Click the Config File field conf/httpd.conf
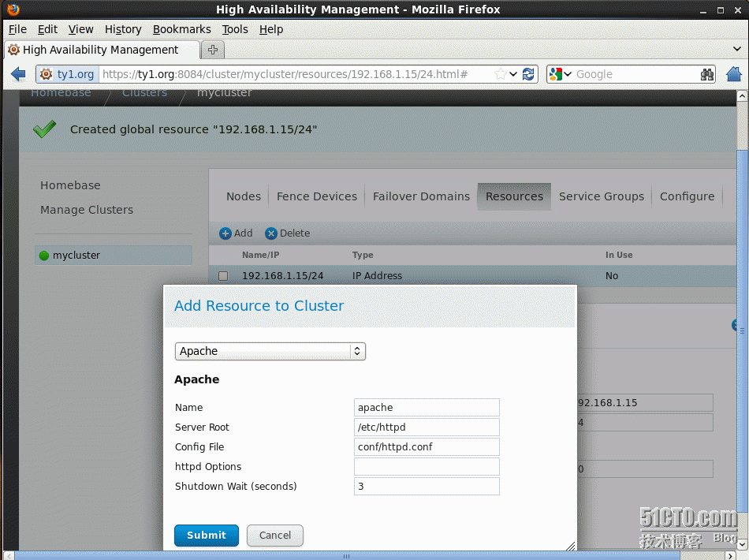This screenshot has width=749, height=560. pyautogui.click(x=427, y=446)
